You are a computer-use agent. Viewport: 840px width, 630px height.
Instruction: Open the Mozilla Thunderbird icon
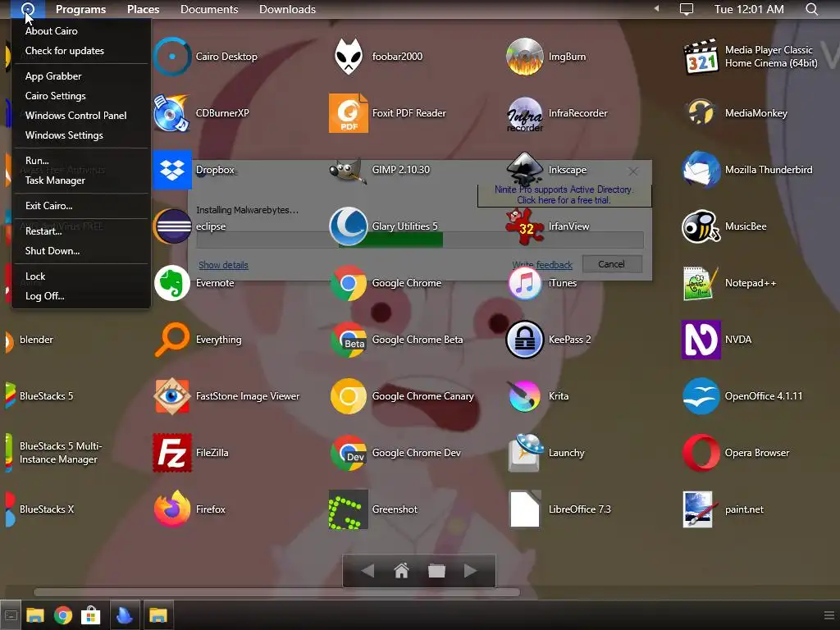point(701,170)
